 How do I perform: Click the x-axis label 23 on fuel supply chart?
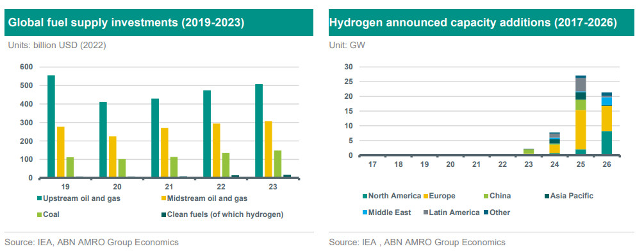[273, 187]
